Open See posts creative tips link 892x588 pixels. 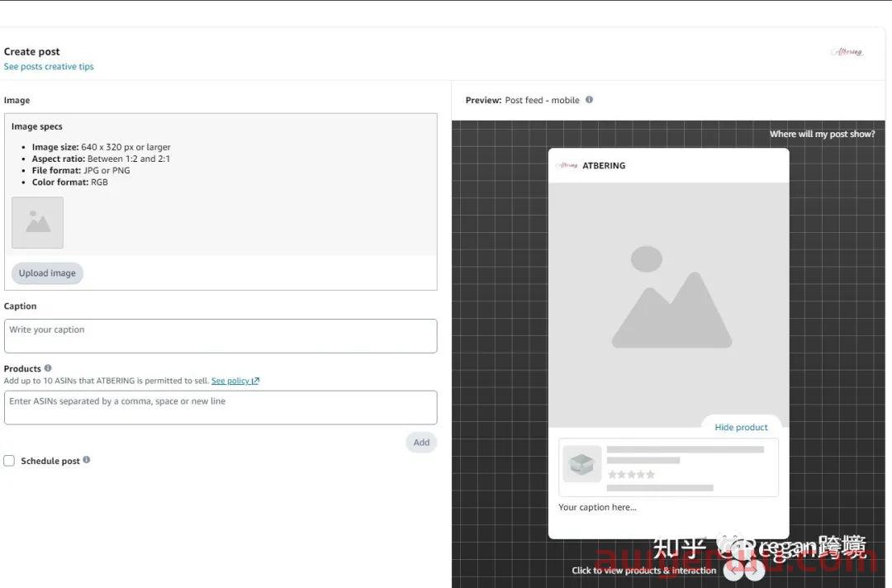tap(49, 67)
